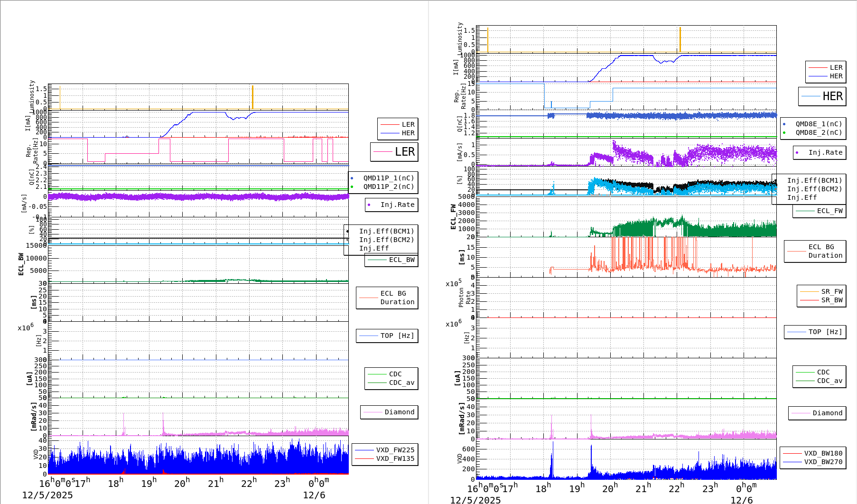Expand the ECL BG Duration legend box on the left
The width and height of the screenshot is (857, 504).
387,298
